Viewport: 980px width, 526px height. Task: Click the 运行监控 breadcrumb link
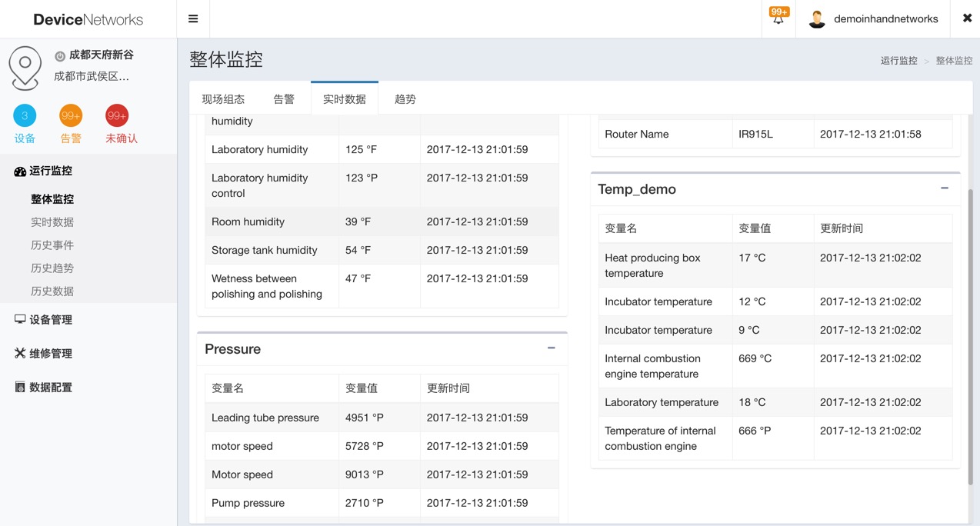tap(898, 61)
